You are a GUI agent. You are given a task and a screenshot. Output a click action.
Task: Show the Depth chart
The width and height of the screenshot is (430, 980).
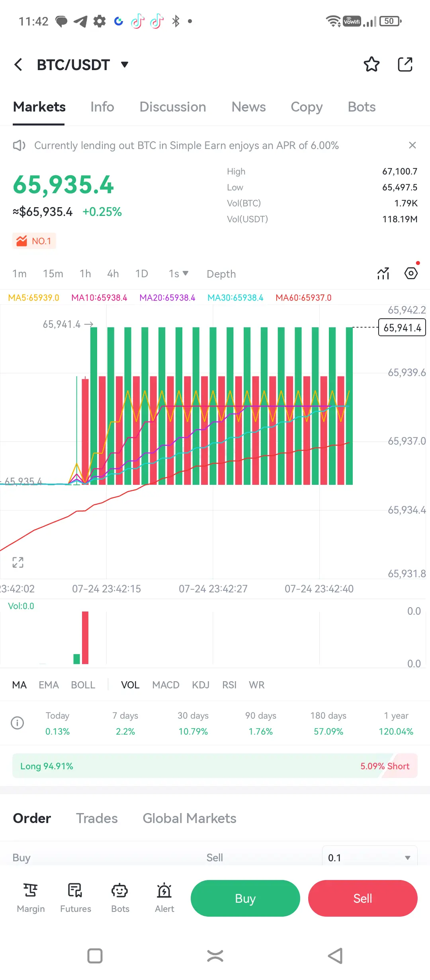[221, 274]
